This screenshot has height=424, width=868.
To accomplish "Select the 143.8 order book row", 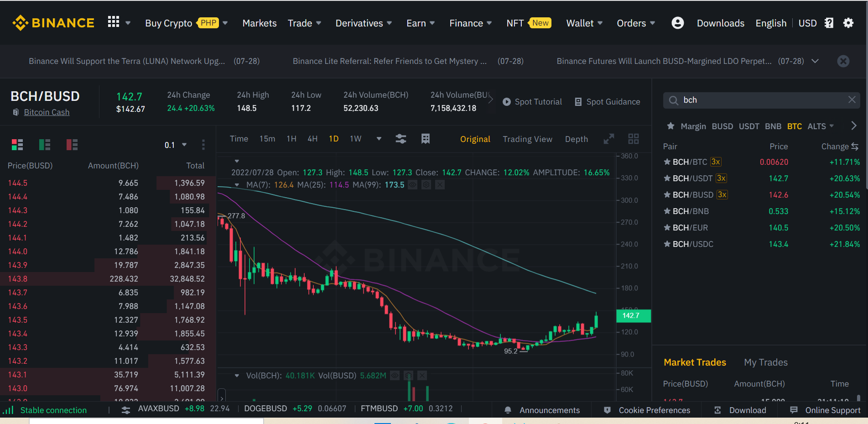I will [x=108, y=279].
